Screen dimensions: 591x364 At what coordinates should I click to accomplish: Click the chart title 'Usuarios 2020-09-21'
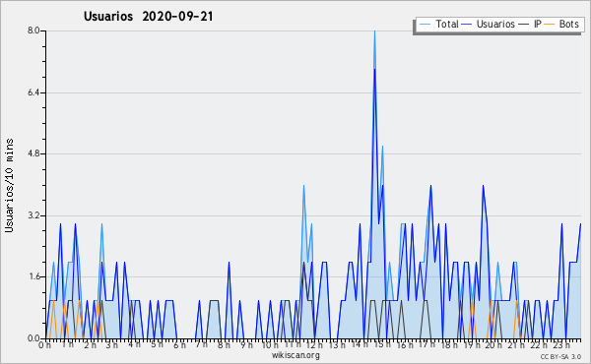148,17
